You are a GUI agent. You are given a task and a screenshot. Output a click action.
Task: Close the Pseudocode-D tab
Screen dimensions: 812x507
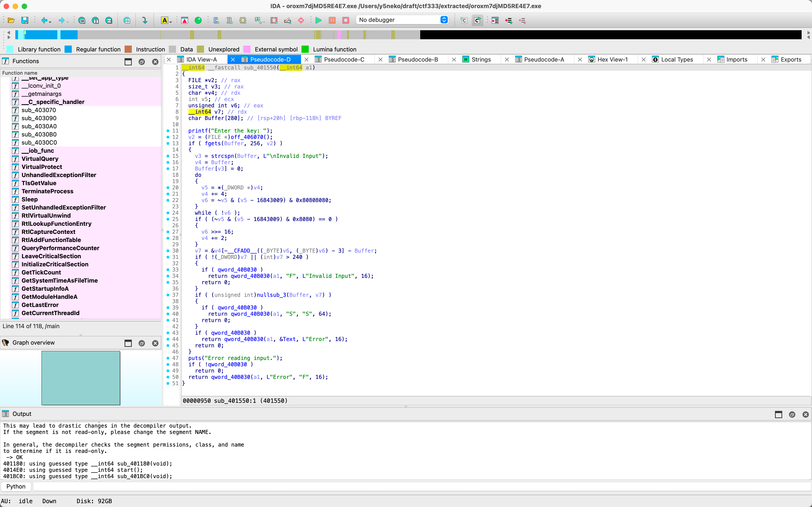(233, 59)
